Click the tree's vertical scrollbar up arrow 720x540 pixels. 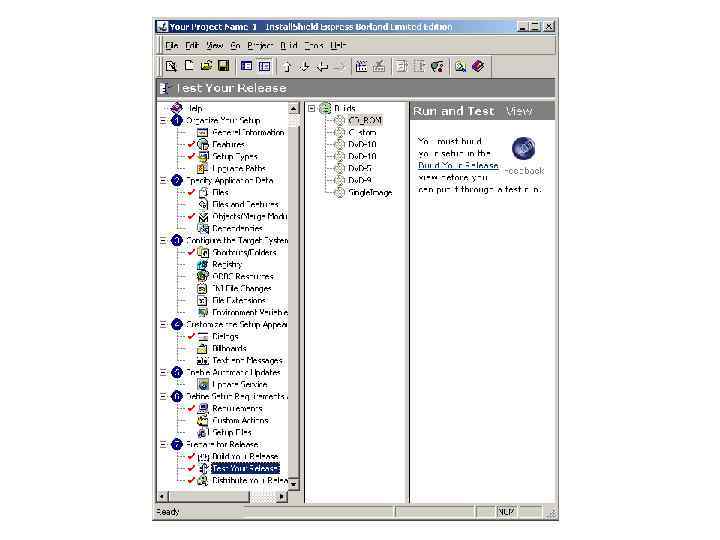point(293,109)
